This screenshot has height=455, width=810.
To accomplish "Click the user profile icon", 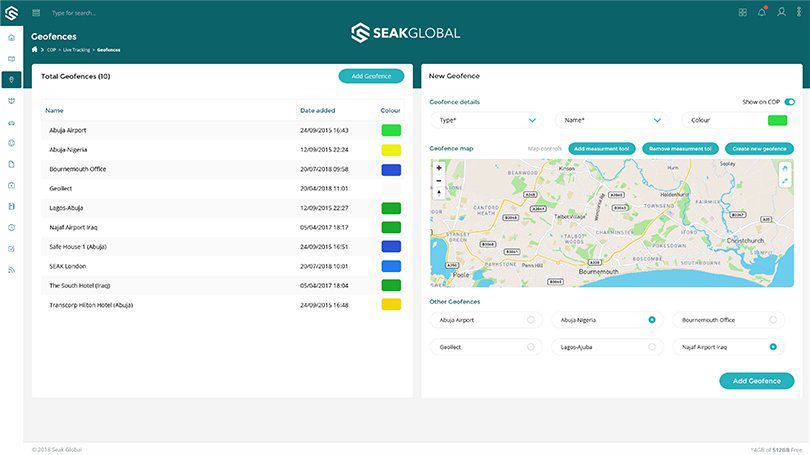I will click(781, 12).
